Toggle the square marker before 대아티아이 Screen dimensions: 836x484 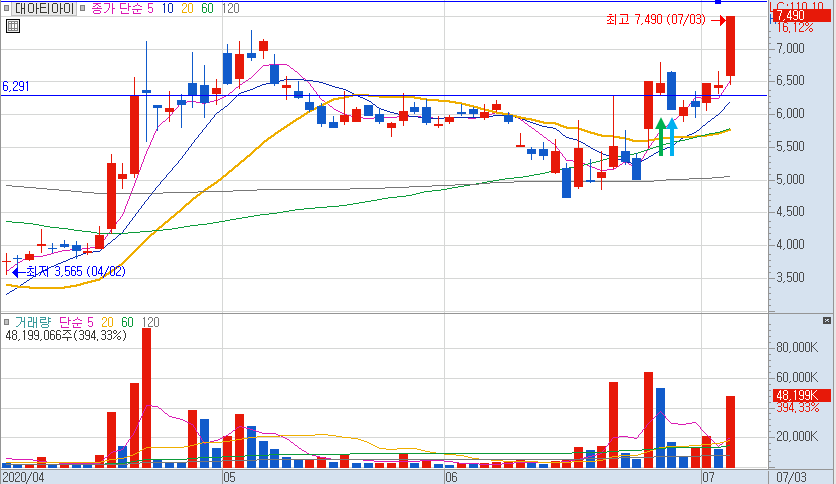pos(6,8)
